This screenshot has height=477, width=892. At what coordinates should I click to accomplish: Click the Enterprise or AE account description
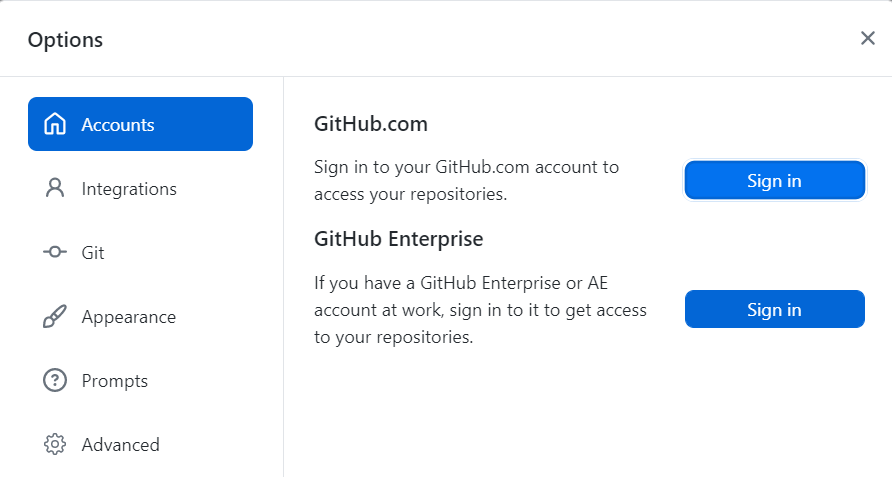[x=480, y=310]
